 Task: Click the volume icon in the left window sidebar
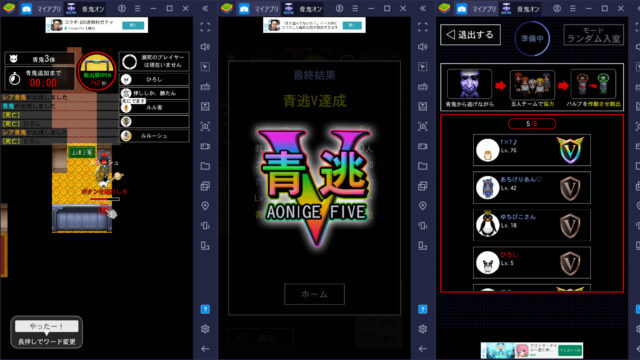205,47
